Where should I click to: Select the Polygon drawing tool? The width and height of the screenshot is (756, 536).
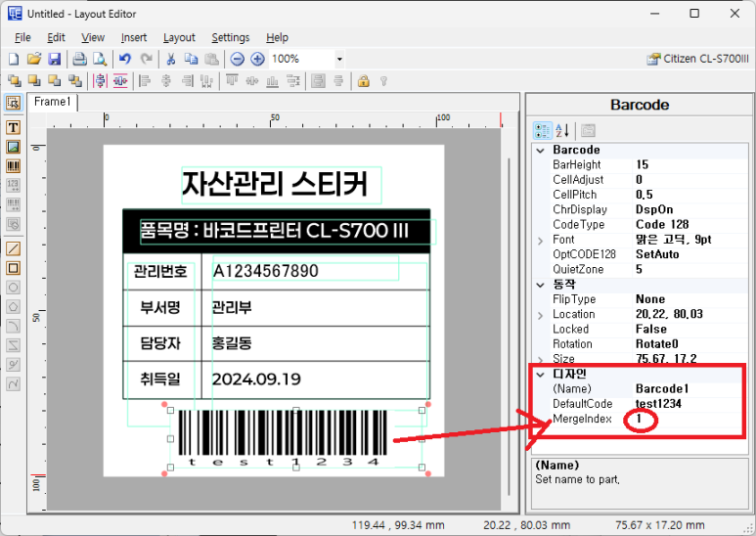pyautogui.click(x=13, y=307)
